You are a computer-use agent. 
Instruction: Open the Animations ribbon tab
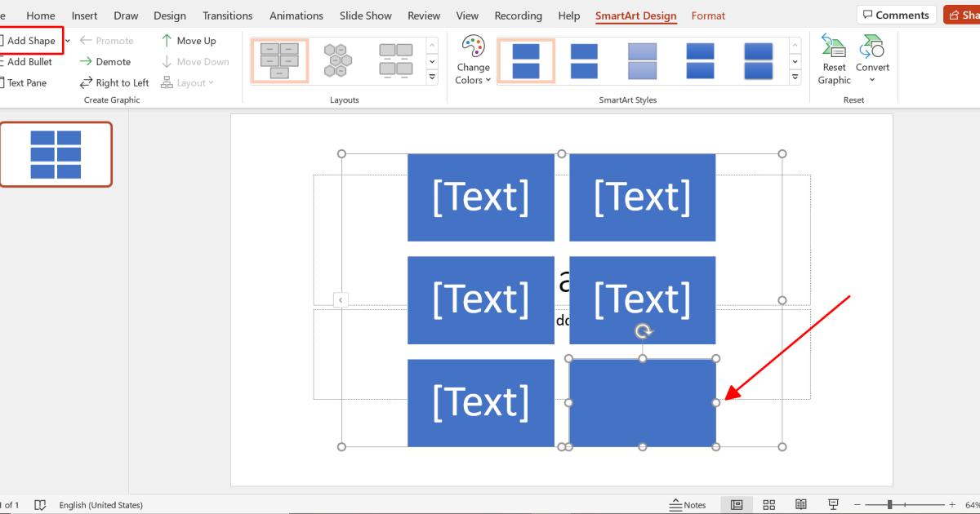[296, 15]
